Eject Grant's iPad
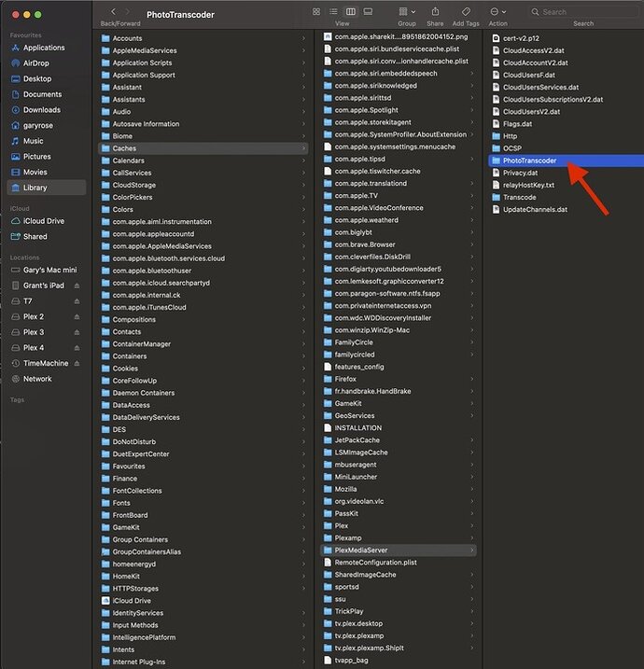 point(77,286)
